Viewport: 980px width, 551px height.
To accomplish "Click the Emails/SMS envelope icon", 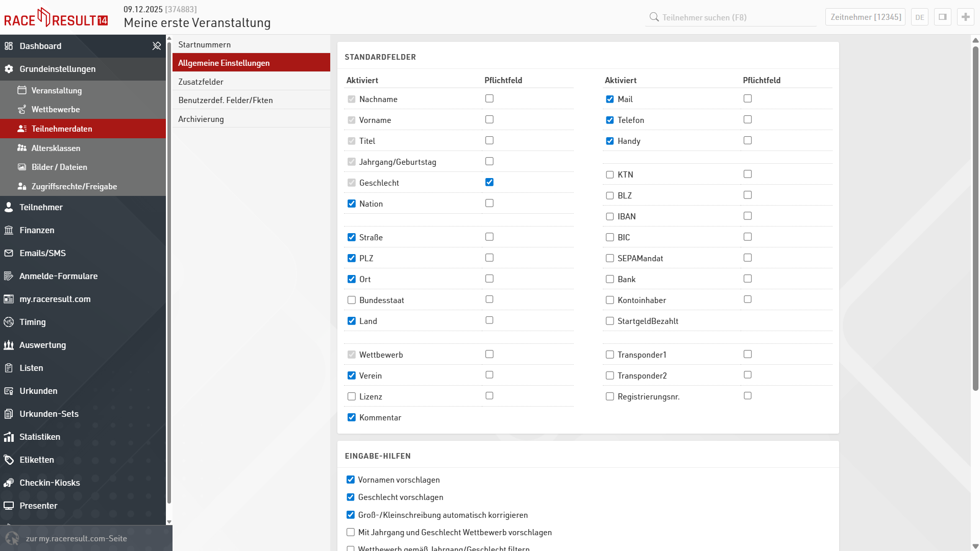I will click(x=9, y=253).
